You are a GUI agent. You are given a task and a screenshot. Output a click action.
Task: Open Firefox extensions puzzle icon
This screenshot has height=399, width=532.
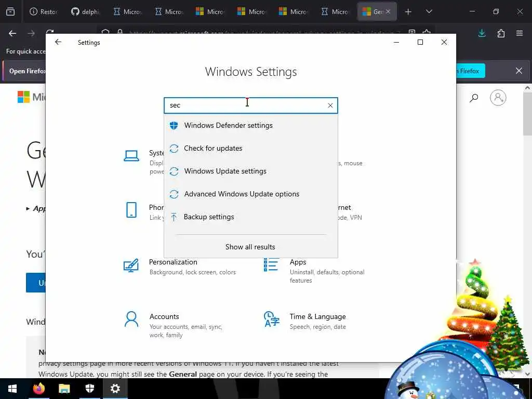pyautogui.click(x=501, y=33)
